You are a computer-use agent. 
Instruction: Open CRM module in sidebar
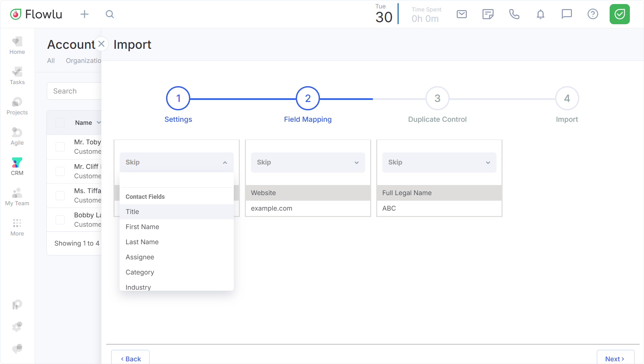tap(17, 167)
